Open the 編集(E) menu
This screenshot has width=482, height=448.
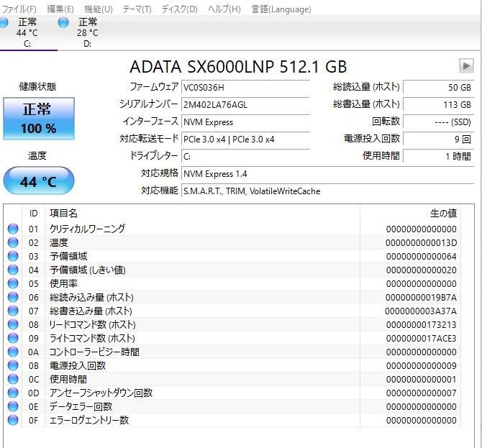click(x=60, y=9)
